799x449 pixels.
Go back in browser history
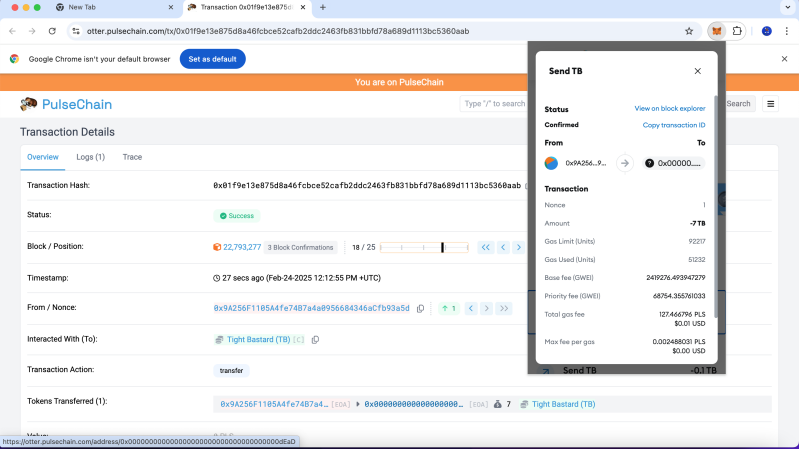click(12, 31)
